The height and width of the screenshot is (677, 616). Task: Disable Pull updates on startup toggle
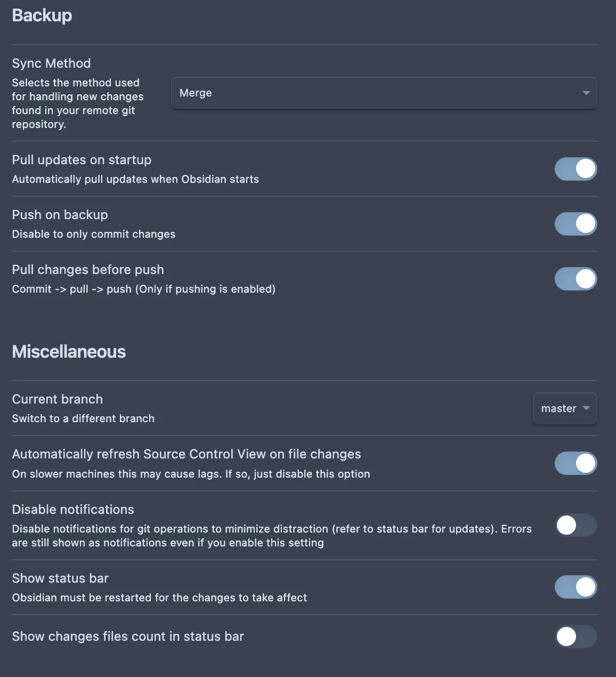tap(576, 169)
